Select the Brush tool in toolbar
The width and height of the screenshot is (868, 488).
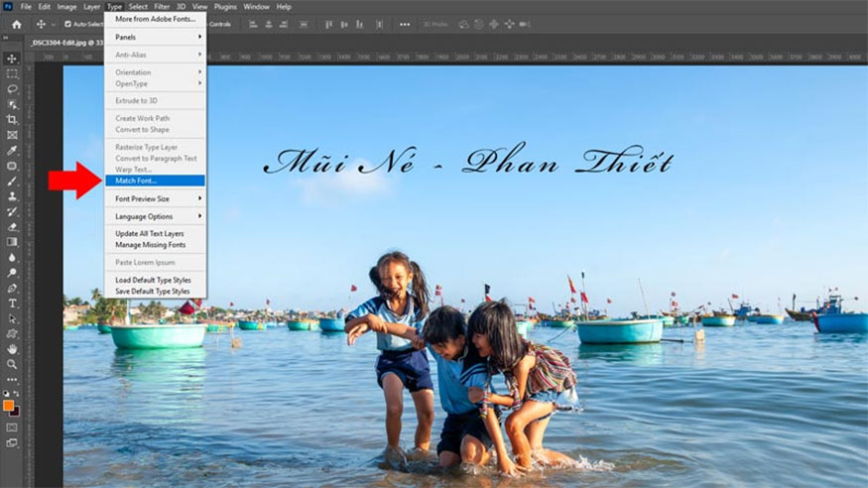13,181
